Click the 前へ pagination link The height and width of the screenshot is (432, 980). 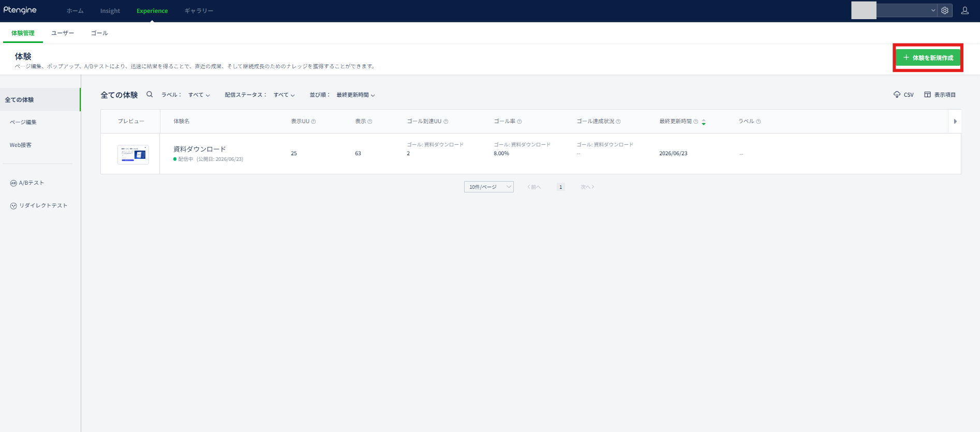[x=534, y=187]
